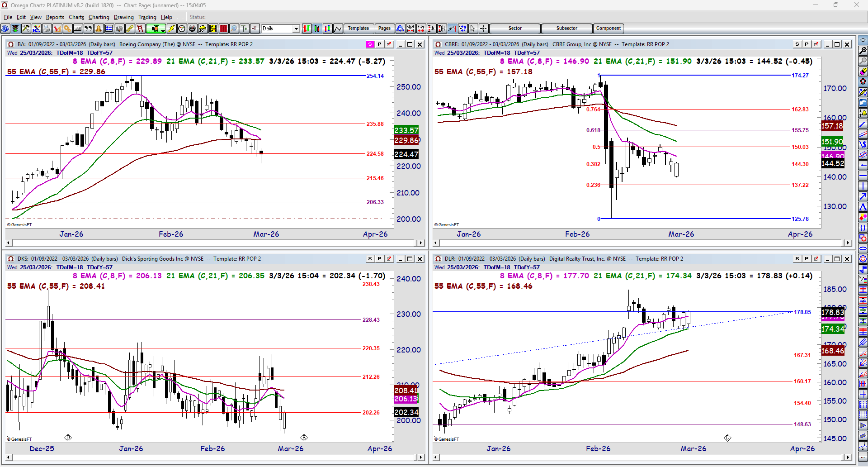
Task: Click the red popup icon on DLR chart
Action: point(816,259)
